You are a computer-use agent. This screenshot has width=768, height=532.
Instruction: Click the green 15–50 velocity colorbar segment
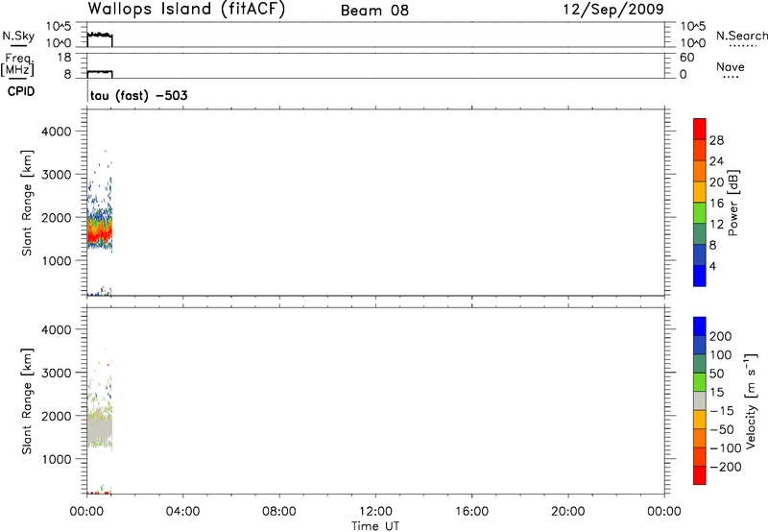[x=700, y=382]
